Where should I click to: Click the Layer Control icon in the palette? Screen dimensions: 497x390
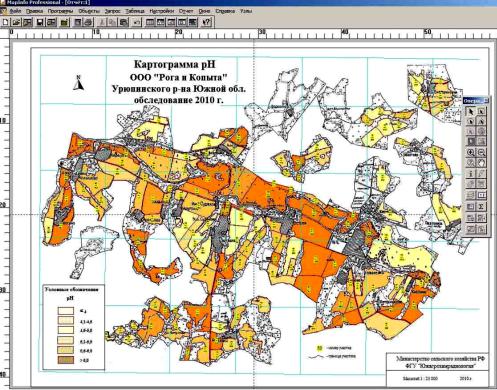click(470, 194)
